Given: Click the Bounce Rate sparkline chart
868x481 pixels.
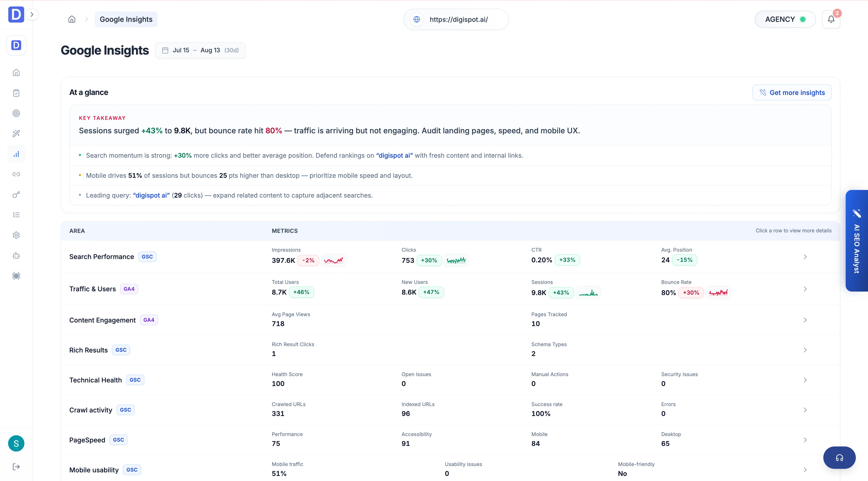Looking at the screenshot, I should [x=718, y=293].
